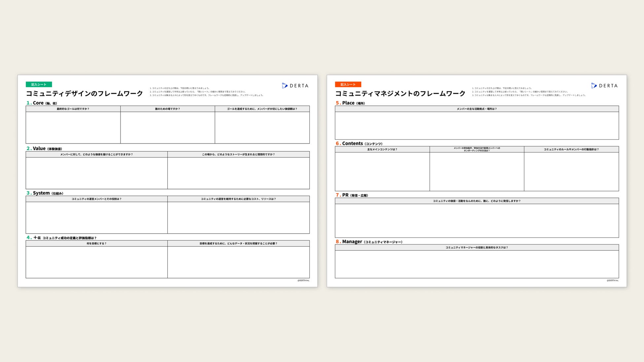Click the コミュニティマネージャーの役割と具体的なタスクは? answer box
The width and height of the screenshot is (644, 362).
[477, 264]
